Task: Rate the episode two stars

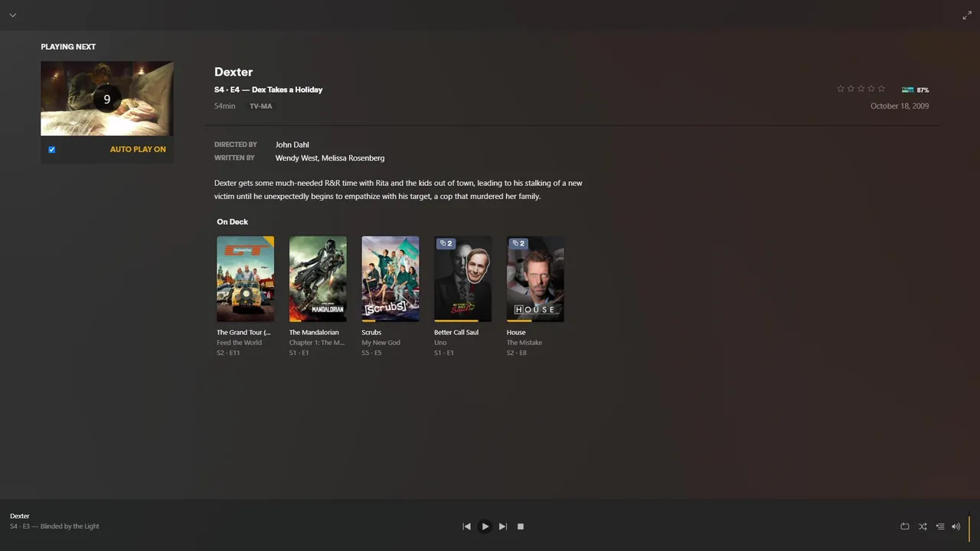Action: click(x=851, y=89)
